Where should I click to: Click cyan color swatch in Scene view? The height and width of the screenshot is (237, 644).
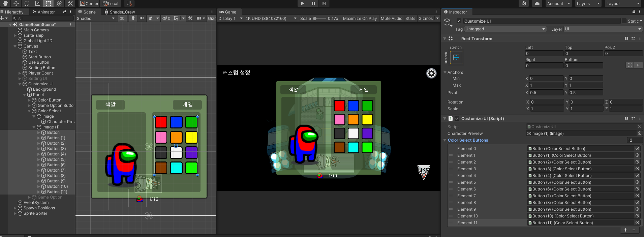(x=176, y=168)
